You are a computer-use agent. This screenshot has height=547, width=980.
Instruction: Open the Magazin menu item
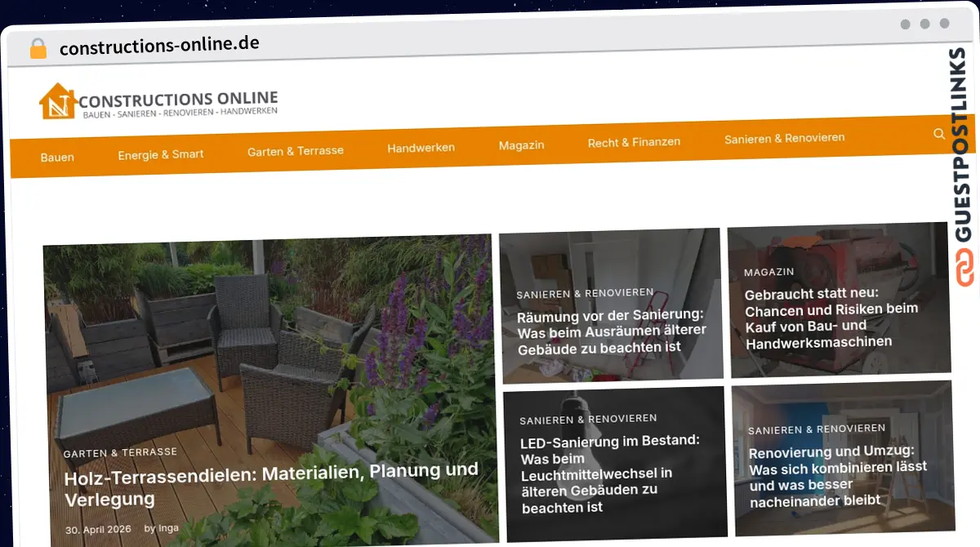522,145
